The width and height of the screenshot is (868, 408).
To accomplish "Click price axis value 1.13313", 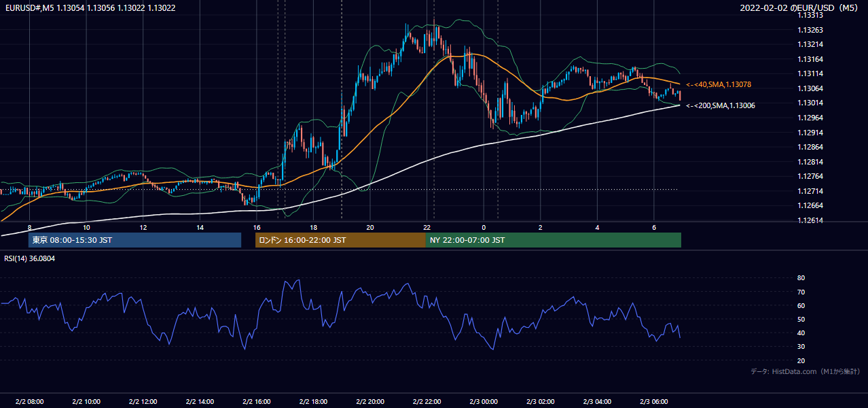I will (x=811, y=15).
